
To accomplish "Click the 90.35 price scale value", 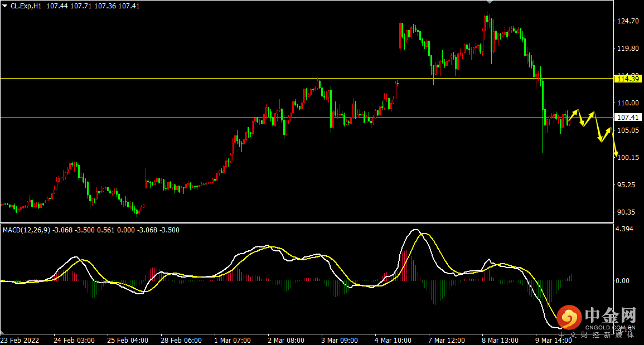I will pyautogui.click(x=627, y=212).
